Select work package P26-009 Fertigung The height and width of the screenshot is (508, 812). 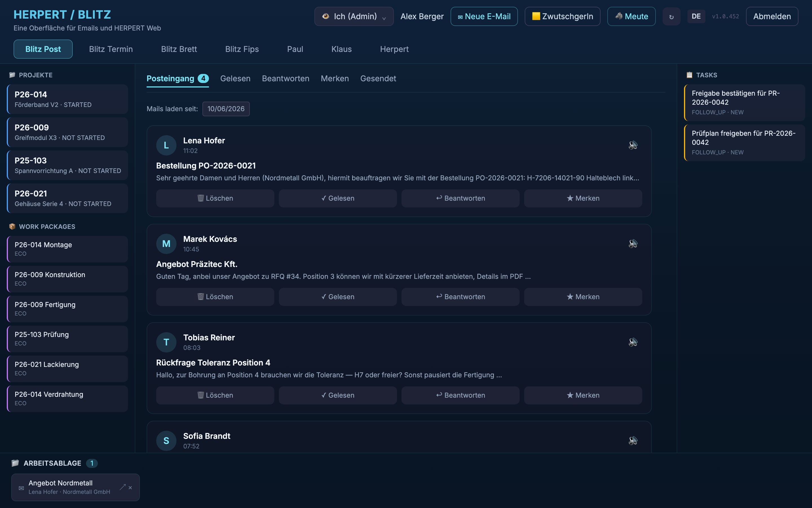click(x=67, y=309)
